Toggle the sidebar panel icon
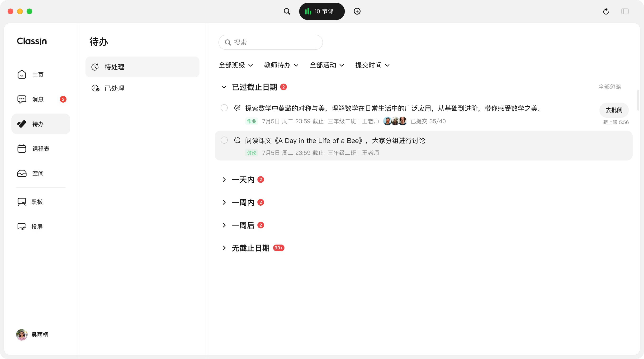 coord(625,11)
